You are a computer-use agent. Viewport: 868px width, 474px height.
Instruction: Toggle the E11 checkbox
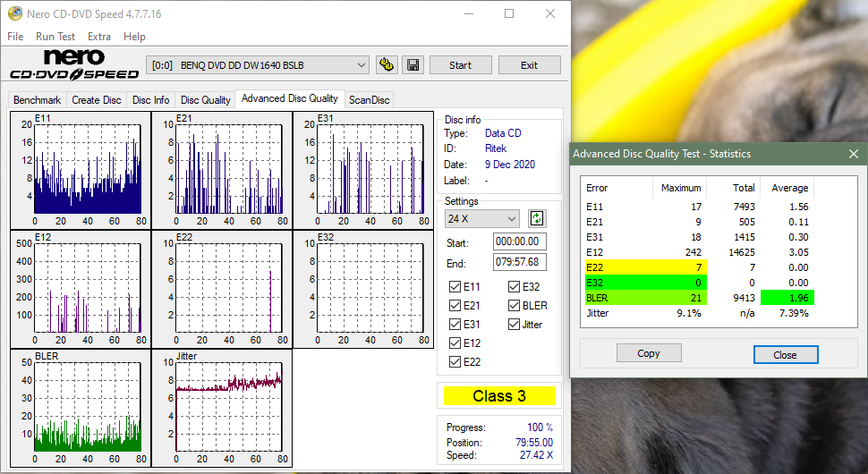click(x=455, y=286)
